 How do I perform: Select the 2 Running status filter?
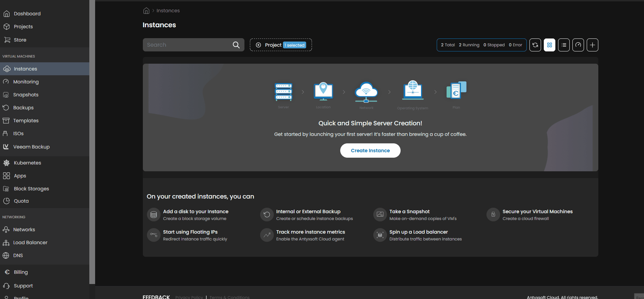(469, 45)
